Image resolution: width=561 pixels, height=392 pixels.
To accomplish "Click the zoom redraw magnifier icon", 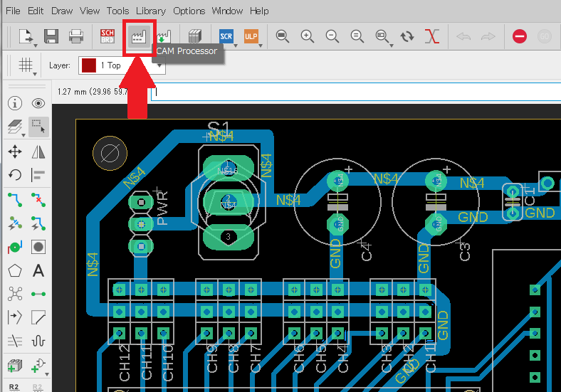I will pos(357,36).
